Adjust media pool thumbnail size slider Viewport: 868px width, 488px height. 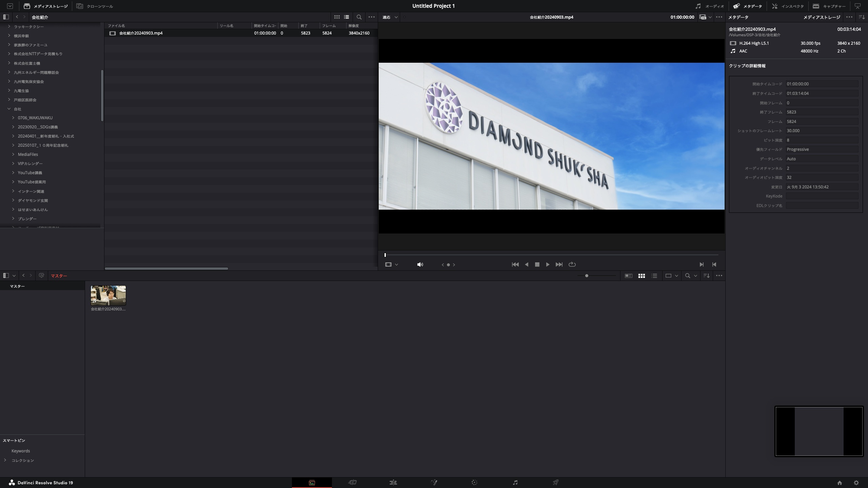(x=587, y=276)
